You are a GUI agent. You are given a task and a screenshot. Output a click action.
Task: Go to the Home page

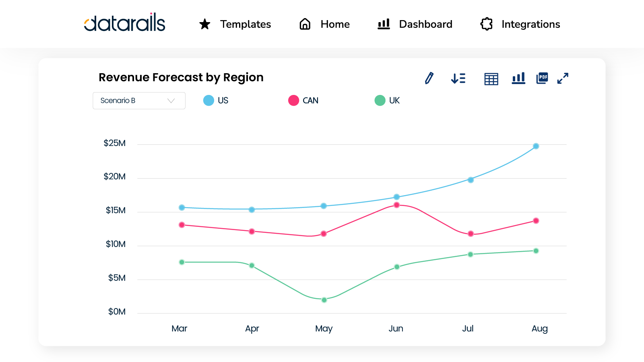(x=324, y=24)
